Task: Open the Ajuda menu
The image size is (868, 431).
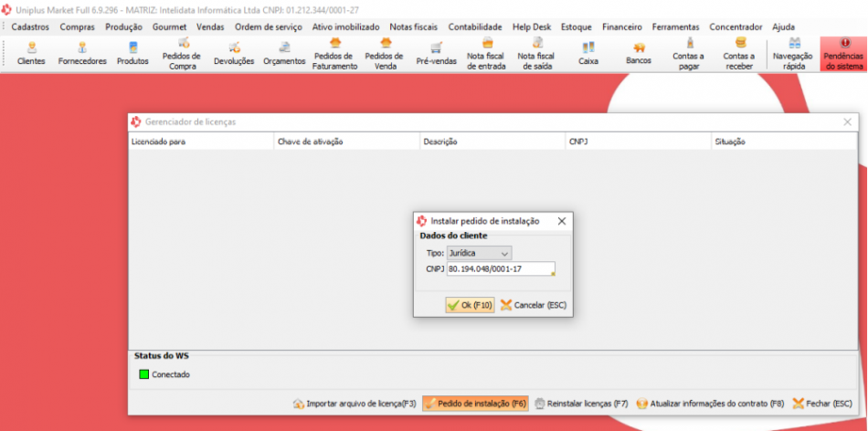Action: click(x=783, y=26)
